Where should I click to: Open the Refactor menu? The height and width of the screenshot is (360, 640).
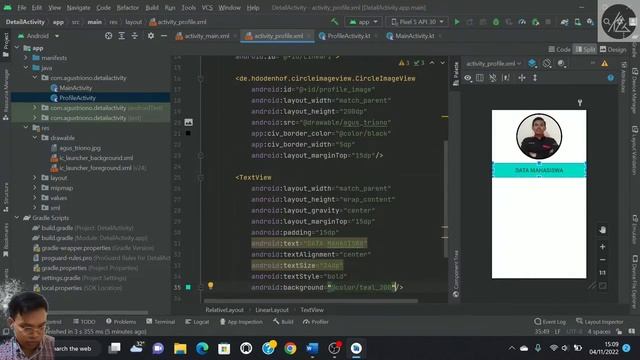pyautogui.click(x=128, y=8)
